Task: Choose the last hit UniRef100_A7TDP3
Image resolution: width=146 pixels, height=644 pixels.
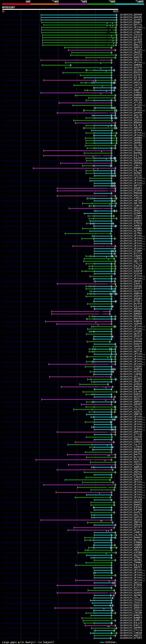Action: (131, 638)
